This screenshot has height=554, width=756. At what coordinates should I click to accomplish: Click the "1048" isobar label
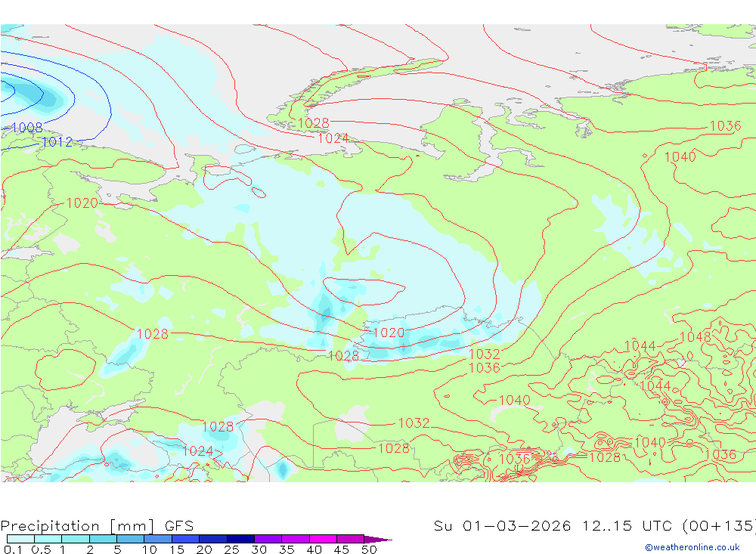(x=696, y=336)
